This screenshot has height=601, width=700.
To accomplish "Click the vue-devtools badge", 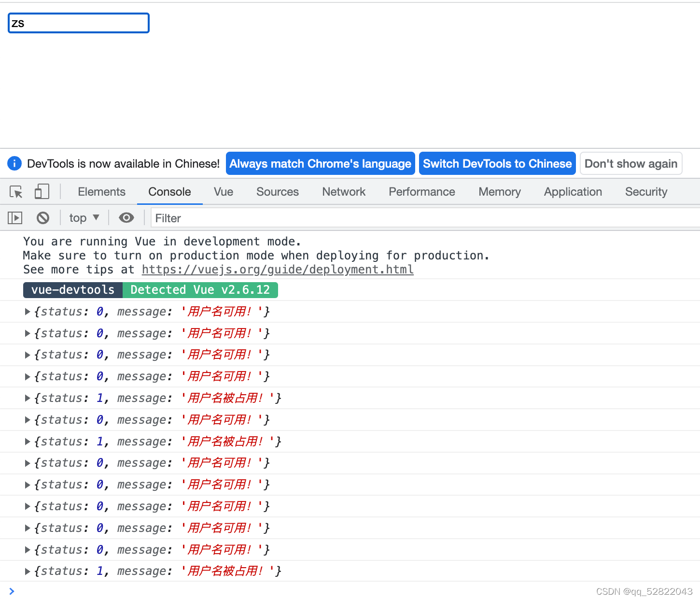I will [72, 289].
